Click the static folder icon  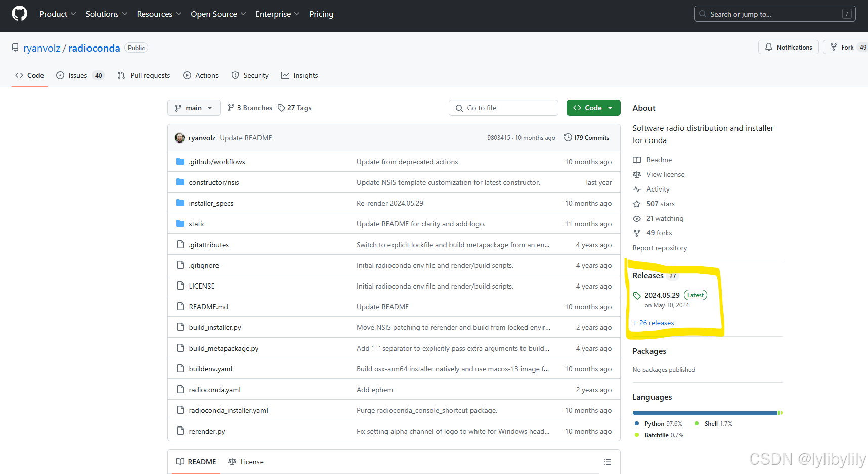(x=180, y=223)
